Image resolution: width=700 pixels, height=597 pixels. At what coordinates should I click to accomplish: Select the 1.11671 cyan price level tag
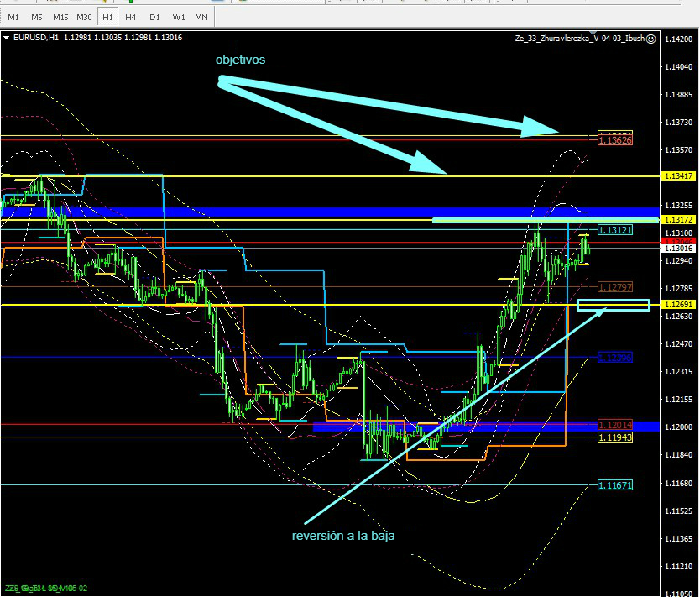614,485
